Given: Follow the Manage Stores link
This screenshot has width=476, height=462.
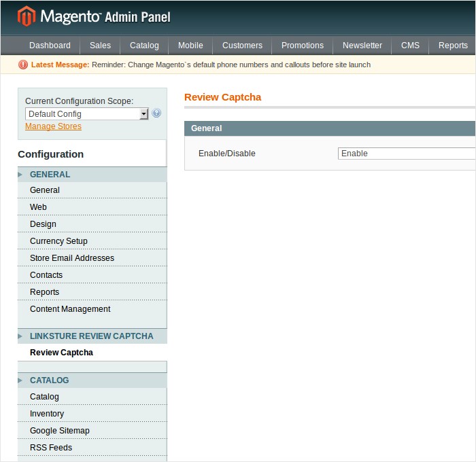Looking at the screenshot, I should click(53, 126).
